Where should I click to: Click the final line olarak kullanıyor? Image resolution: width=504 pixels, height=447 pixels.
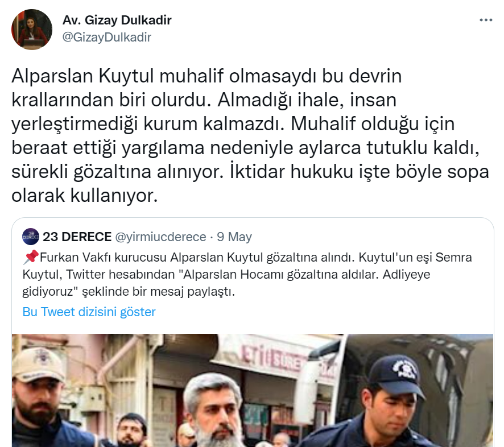85,196
